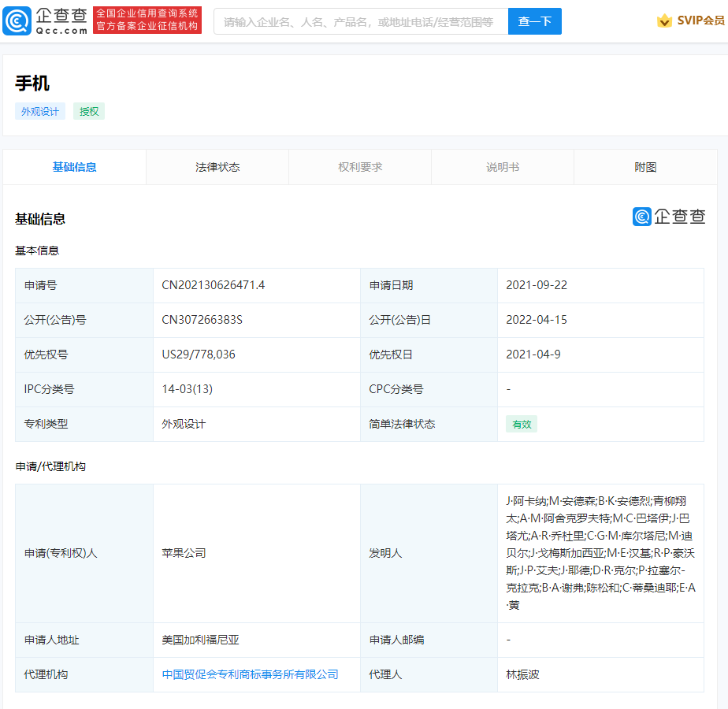Open the 权利要求 tab
Image resolution: width=728 pixels, height=709 pixels.
coord(360,167)
